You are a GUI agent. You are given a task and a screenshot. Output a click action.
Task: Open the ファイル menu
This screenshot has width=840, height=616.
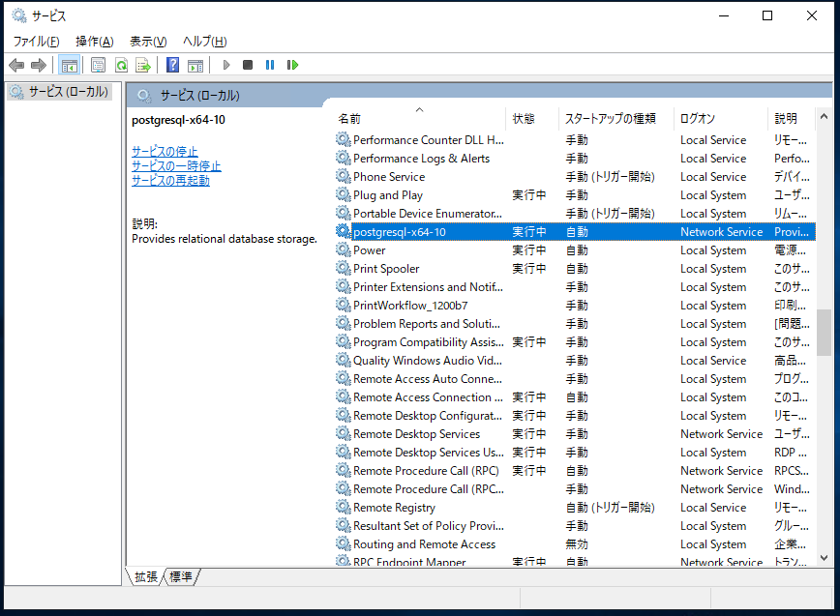[34, 42]
